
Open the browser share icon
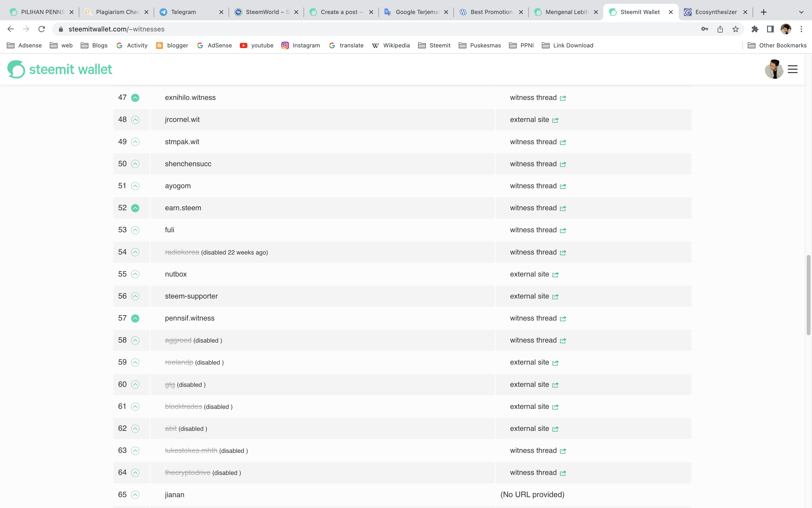click(x=720, y=29)
